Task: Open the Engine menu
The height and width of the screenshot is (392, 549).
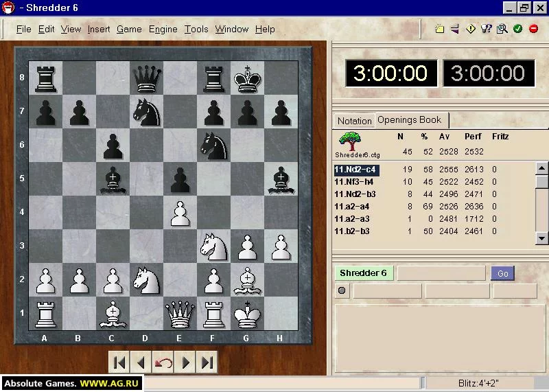Action: [163, 29]
